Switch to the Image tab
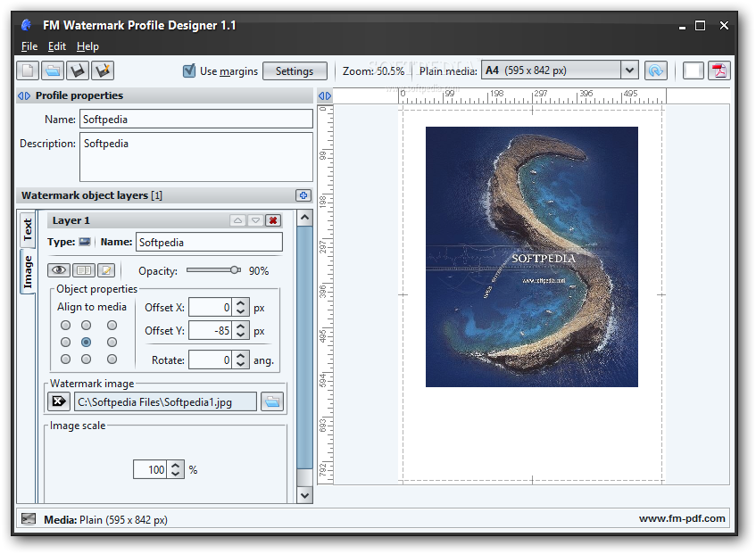 [28, 272]
